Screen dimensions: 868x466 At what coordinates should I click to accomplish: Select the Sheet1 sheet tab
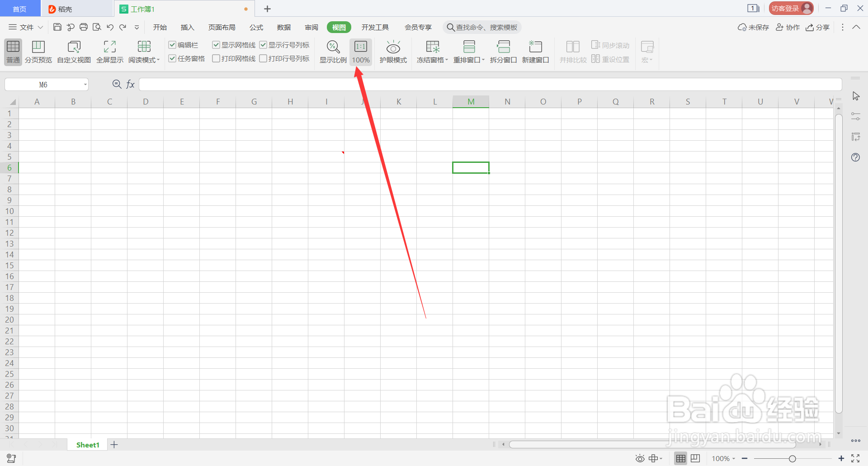(88, 445)
